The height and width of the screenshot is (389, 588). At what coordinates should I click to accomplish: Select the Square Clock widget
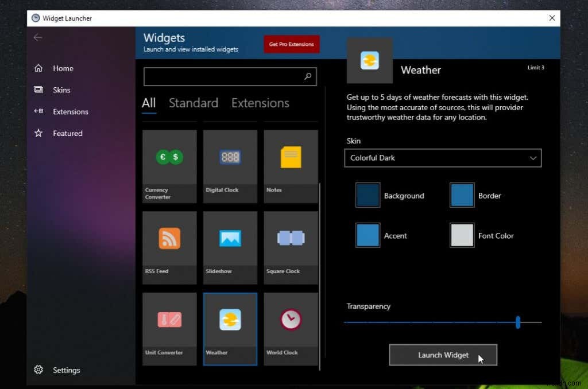[x=290, y=246]
